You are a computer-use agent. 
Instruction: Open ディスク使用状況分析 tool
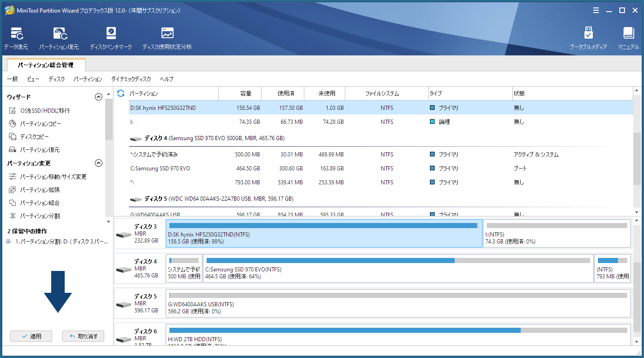tap(167, 38)
